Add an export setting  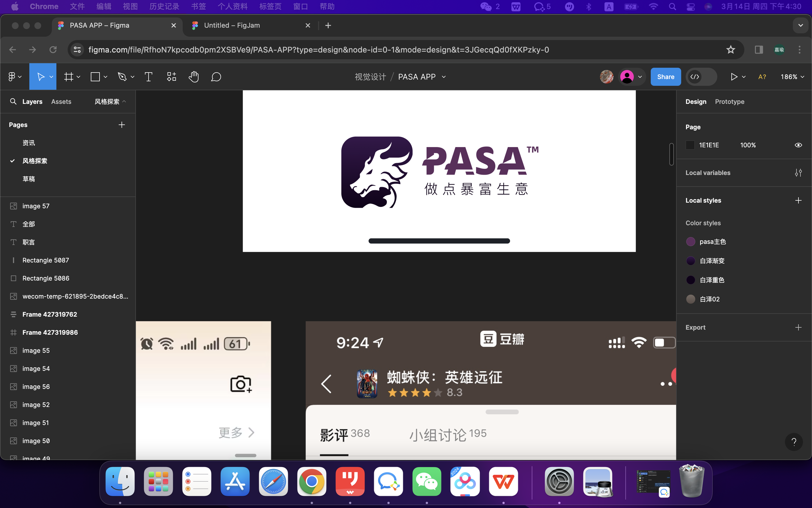pos(798,327)
